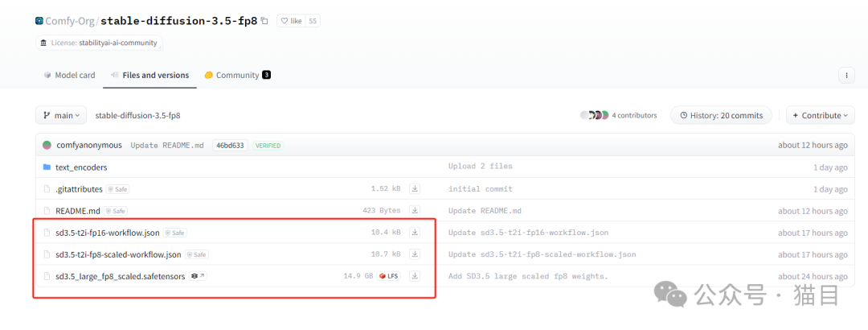868x330 pixels.
Task: Click the stable-diffusion-3.5-fp8 breadcrumb path
Action: (138, 115)
